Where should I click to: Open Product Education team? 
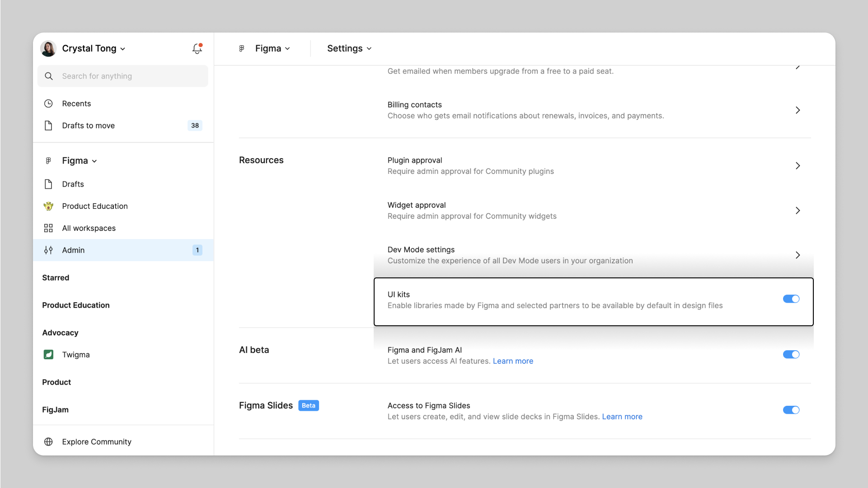click(123, 206)
